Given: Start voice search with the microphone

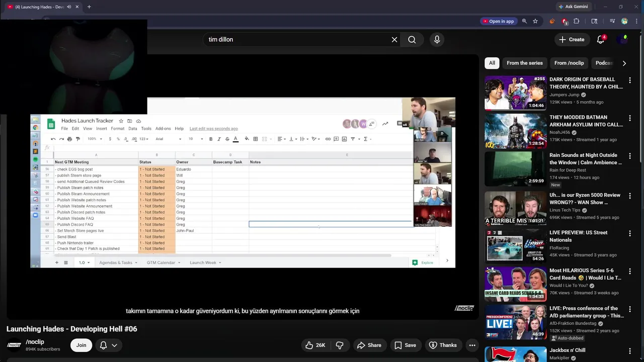Looking at the screenshot, I should coord(437,40).
